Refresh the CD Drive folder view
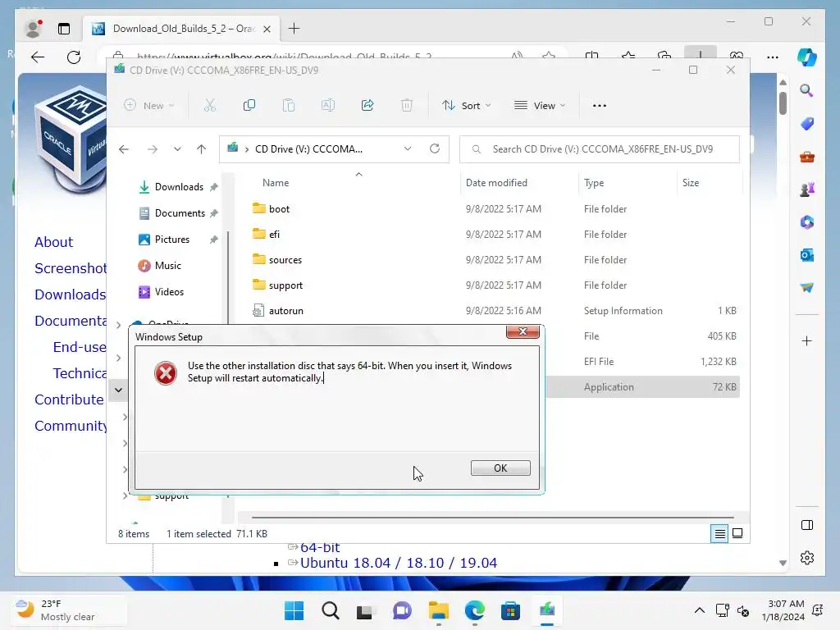The width and height of the screenshot is (840, 630). pyautogui.click(x=435, y=149)
